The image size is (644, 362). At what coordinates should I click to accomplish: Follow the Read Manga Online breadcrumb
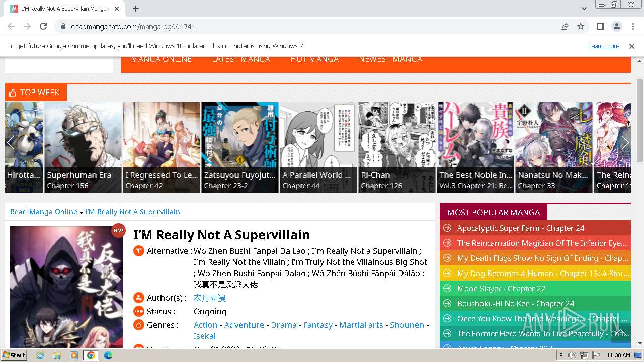pos(44,212)
